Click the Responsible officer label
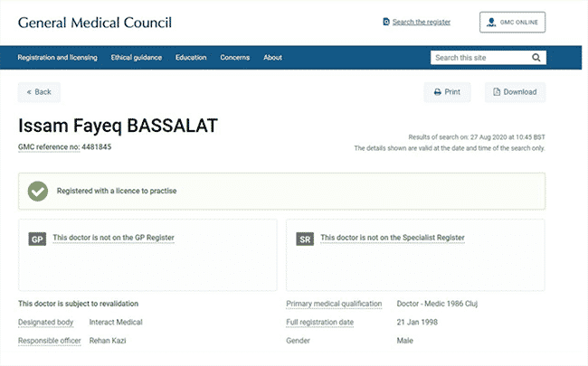 (x=50, y=341)
